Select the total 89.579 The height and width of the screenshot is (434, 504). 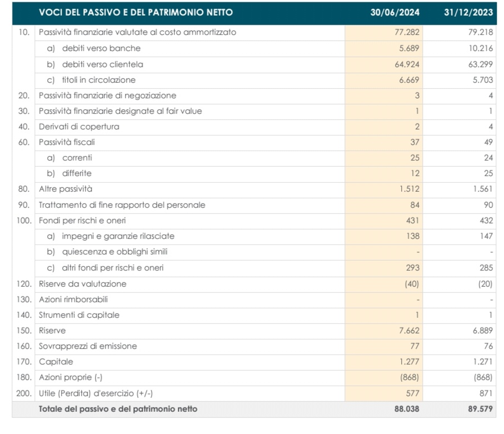[x=481, y=409]
